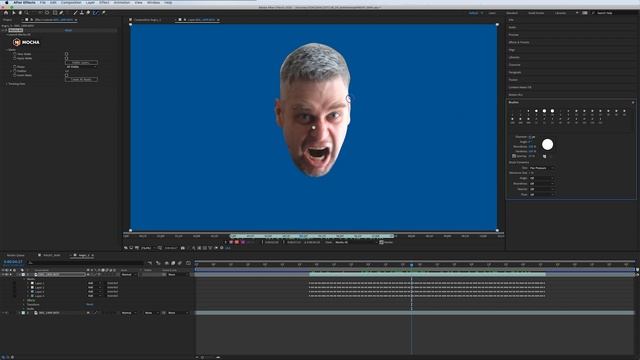This screenshot has width=640, height=360.
Task: Open the Opacity dropdown in Brush Dynamics
Action: [542, 189]
